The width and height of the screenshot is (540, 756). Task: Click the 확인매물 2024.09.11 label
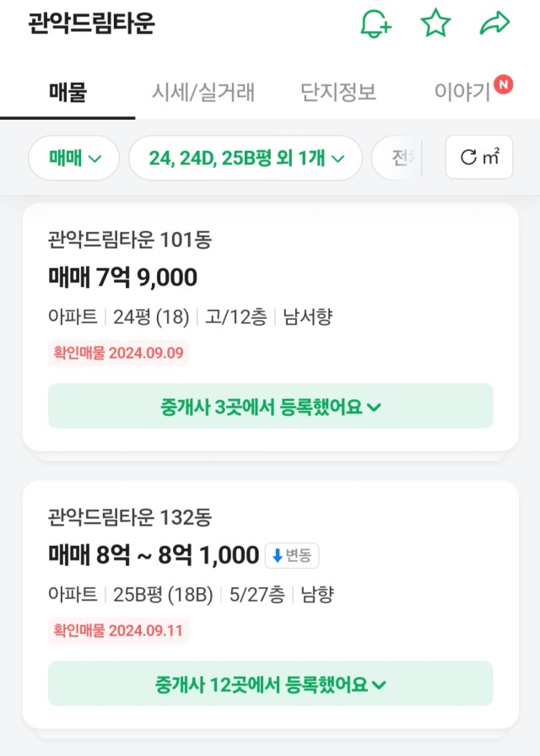(x=118, y=630)
